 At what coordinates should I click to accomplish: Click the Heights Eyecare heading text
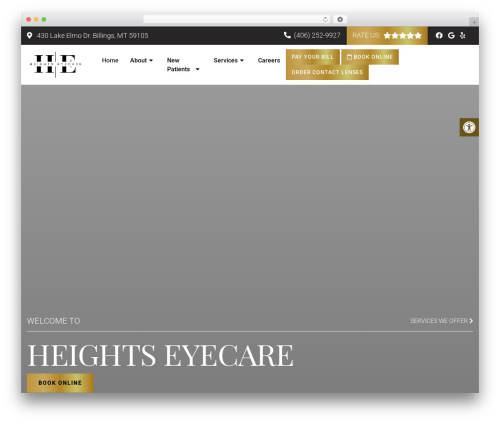(160, 355)
